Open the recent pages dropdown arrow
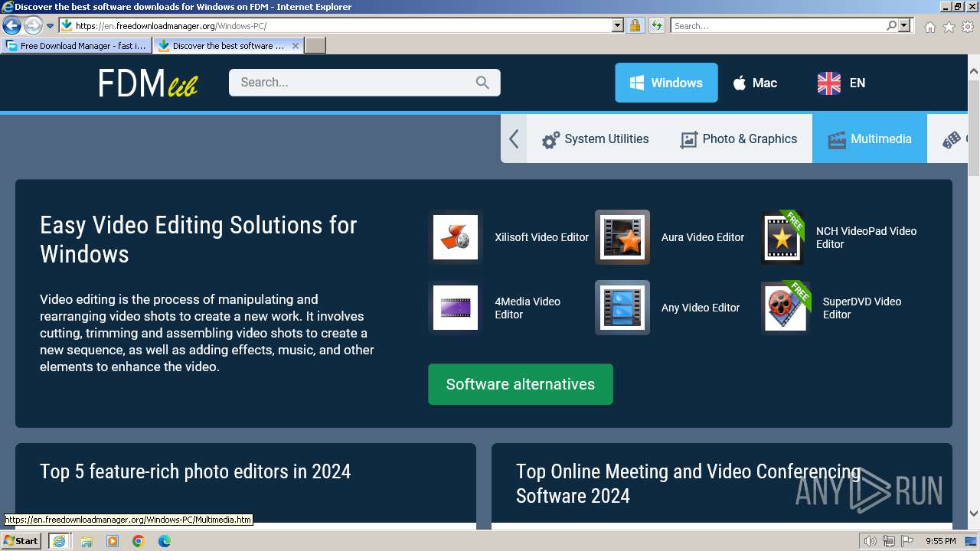Image resolution: width=980 pixels, height=551 pixels. (50, 25)
